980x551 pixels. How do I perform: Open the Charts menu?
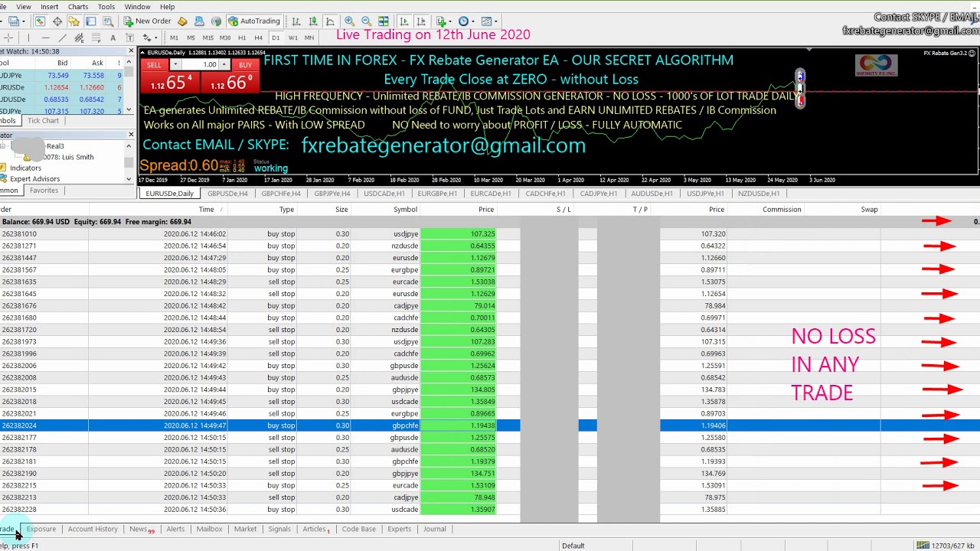tap(77, 6)
